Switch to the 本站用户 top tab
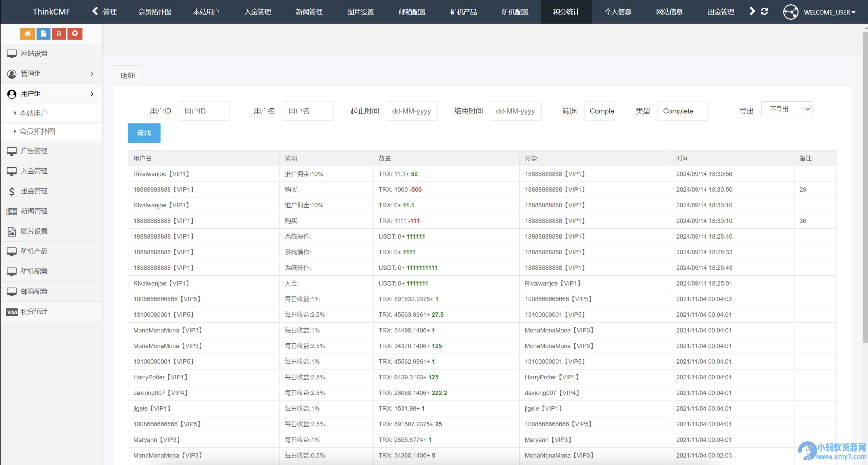 (x=206, y=12)
